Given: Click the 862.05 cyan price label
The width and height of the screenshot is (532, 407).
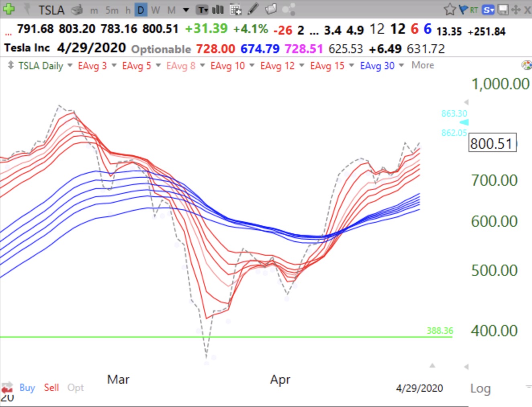Looking at the screenshot, I should tap(454, 133).
